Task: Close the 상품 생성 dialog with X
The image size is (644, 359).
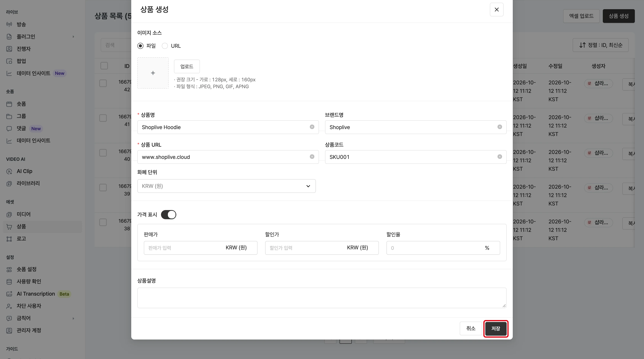Action: coord(497,10)
